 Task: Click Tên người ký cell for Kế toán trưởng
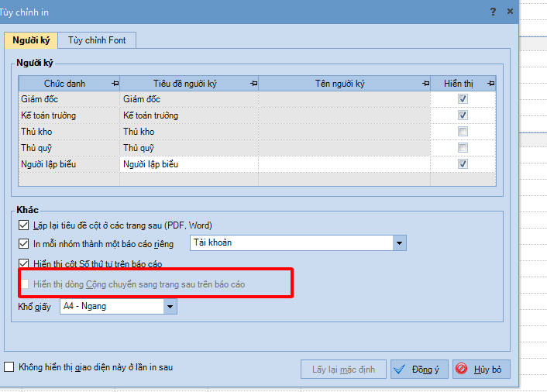click(344, 115)
